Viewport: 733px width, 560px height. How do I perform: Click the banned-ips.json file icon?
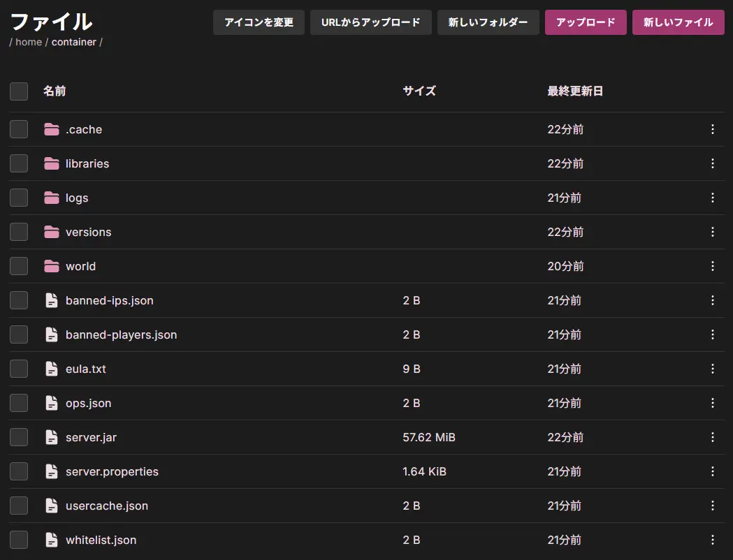pyautogui.click(x=52, y=300)
